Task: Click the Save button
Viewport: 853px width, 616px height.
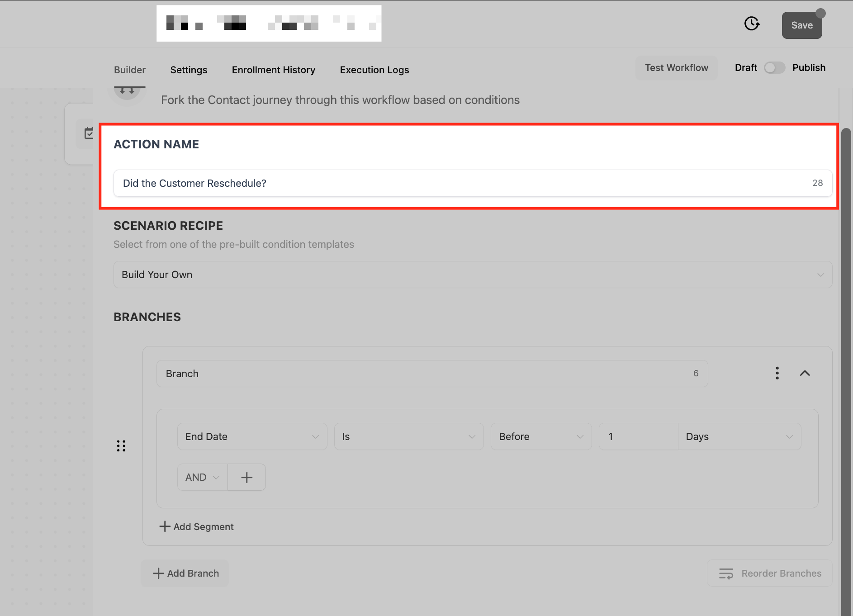Action: (802, 25)
